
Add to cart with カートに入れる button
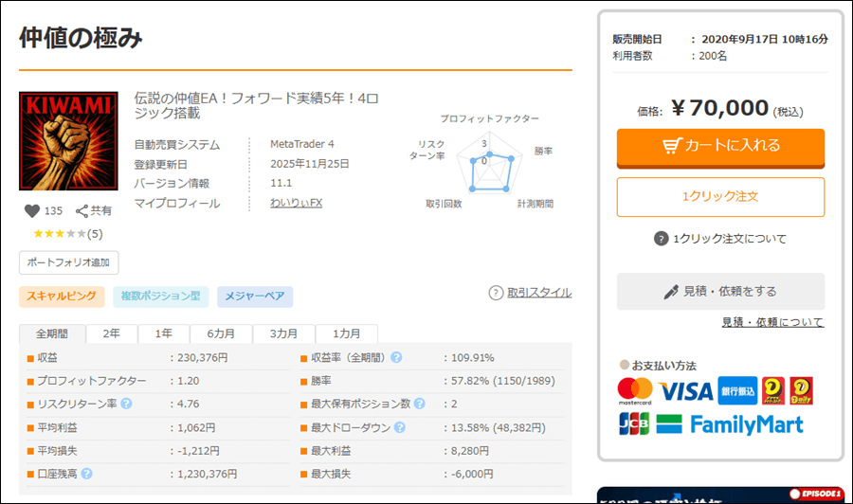click(720, 146)
